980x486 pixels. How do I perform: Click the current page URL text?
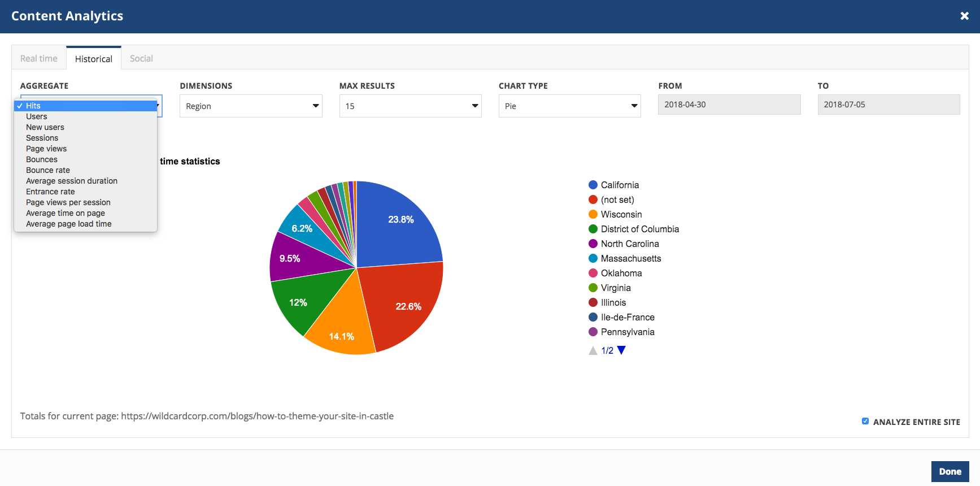(257, 416)
